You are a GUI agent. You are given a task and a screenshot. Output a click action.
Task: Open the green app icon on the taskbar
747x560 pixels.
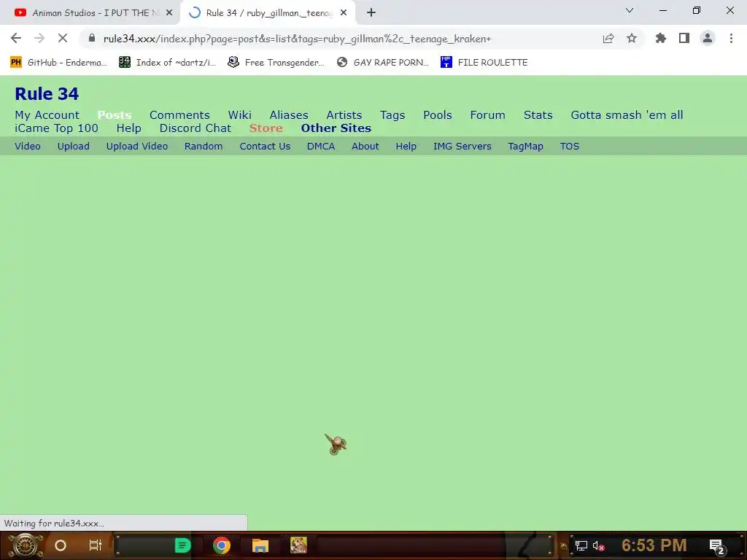(x=182, y=545)
